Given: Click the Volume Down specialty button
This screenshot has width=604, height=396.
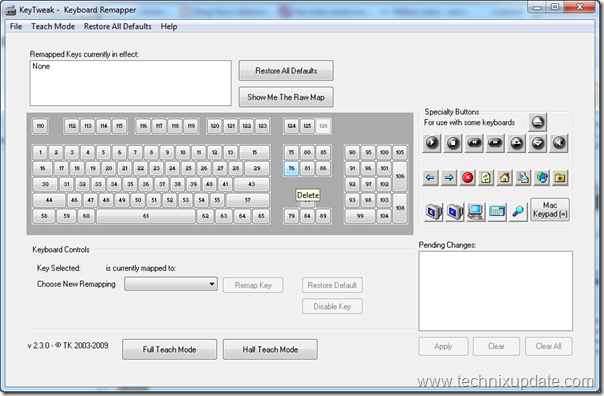Looking at the screenshot, I should (537, 143).
